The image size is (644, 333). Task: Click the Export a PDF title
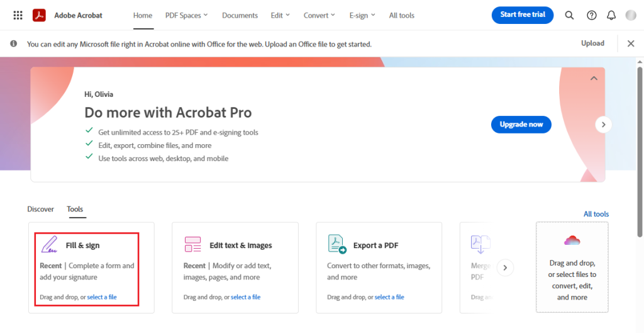tap(376, 246)
